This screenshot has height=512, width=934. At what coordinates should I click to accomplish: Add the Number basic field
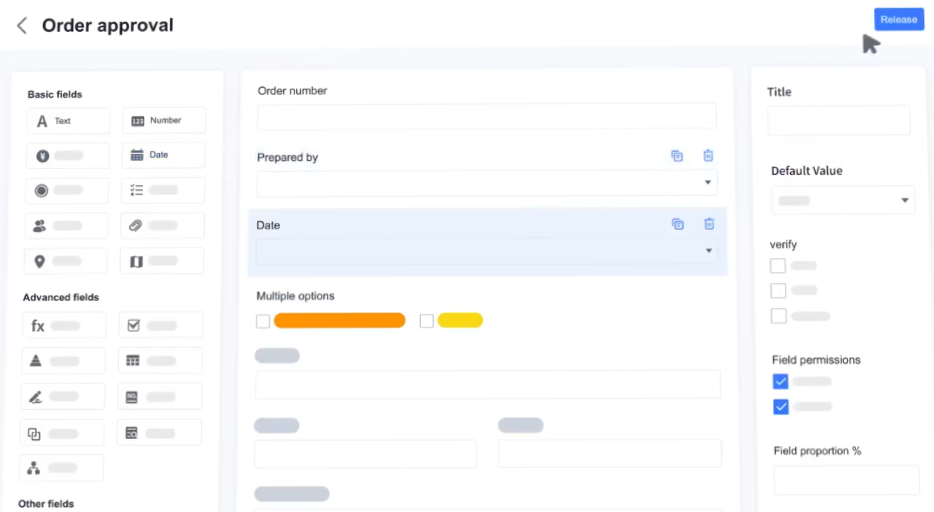(x=164, y=121)
